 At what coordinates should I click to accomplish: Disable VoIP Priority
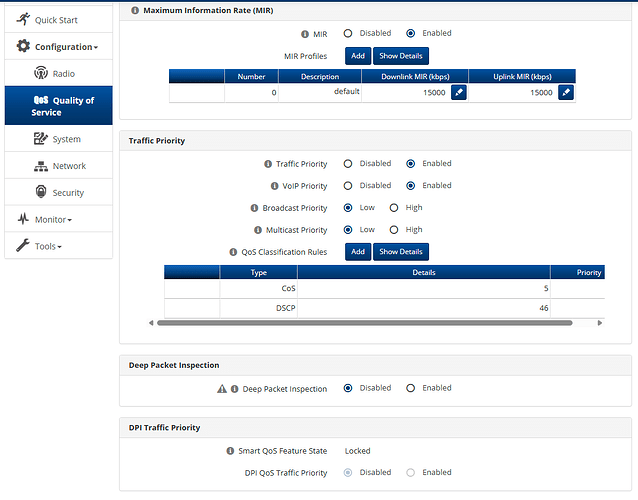click(x=348, y=186)
